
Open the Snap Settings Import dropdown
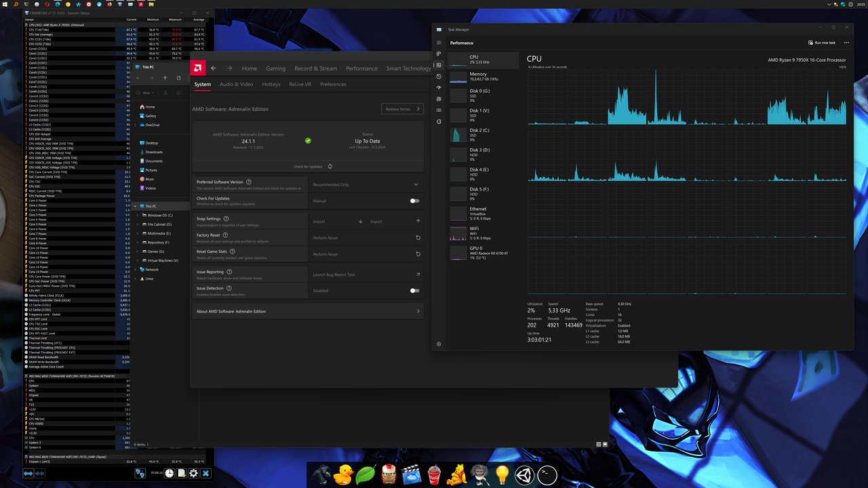pyautogui.click(x=339, y=221)
